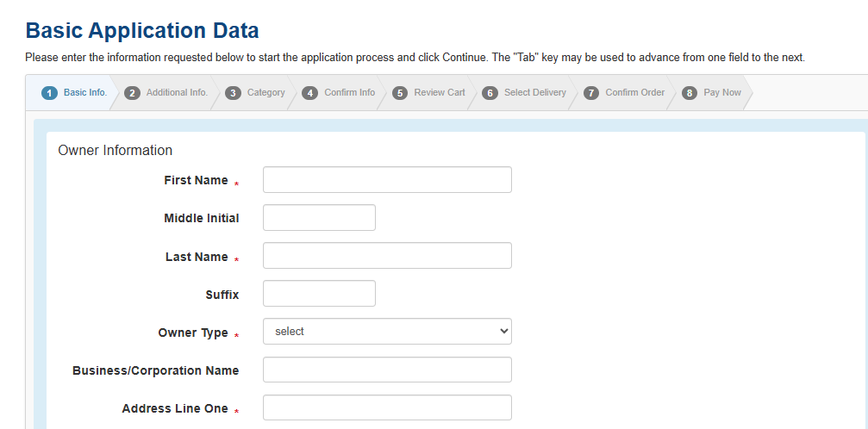Click the step 5 number badge
This screenshot has width=868, height=429.
click(400, 93)
